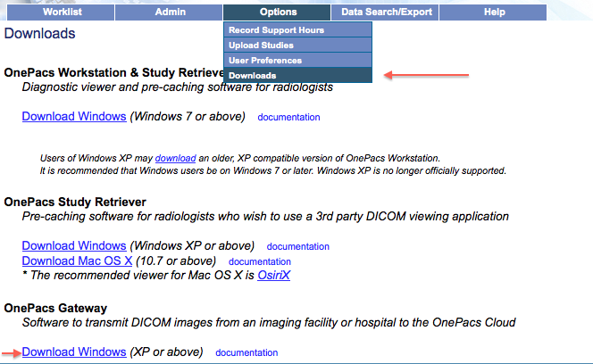Click text 'Windows XP is no longer officially supported'
The height and width of the screenshot is (364, 593).
pos(412,171)
